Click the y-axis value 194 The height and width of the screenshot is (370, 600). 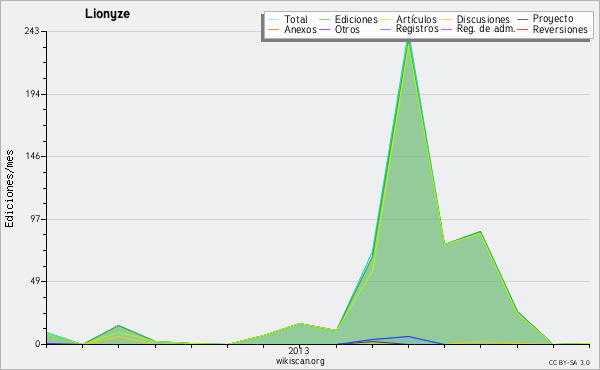pyautogui.click(x=33, y=94)
